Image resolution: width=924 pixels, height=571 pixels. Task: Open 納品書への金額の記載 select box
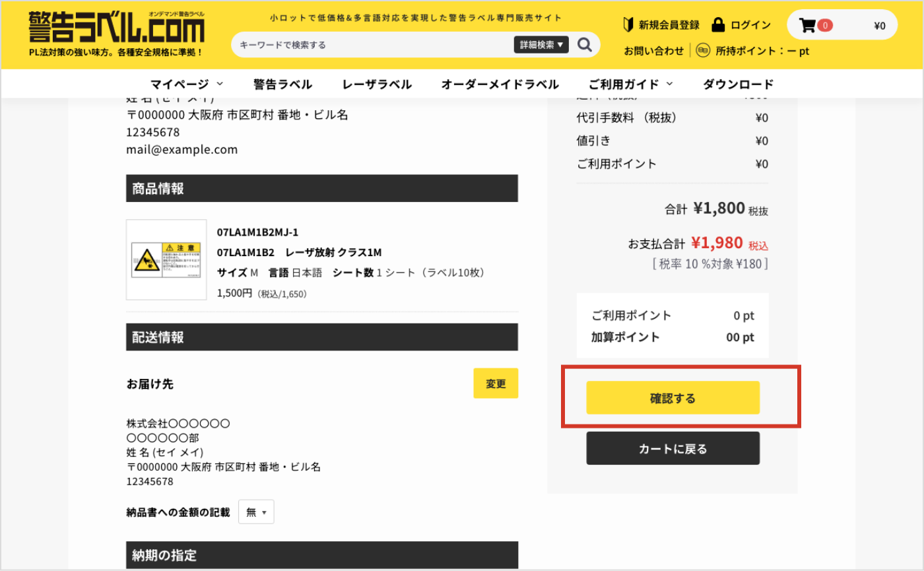(x=256, y=512)
